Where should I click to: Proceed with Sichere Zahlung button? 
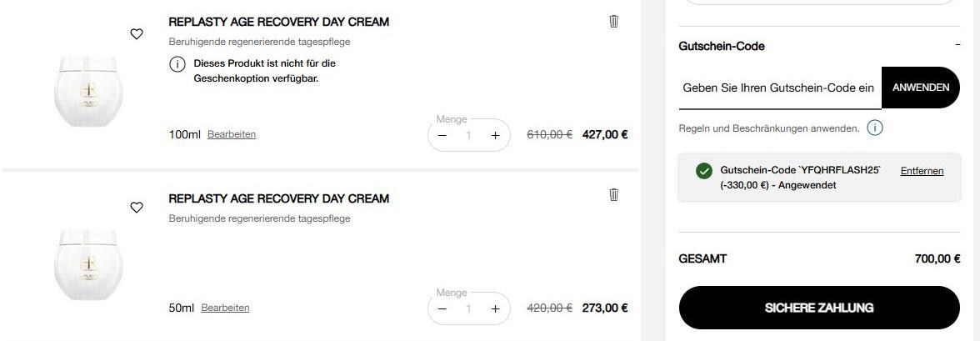[819, 308]
